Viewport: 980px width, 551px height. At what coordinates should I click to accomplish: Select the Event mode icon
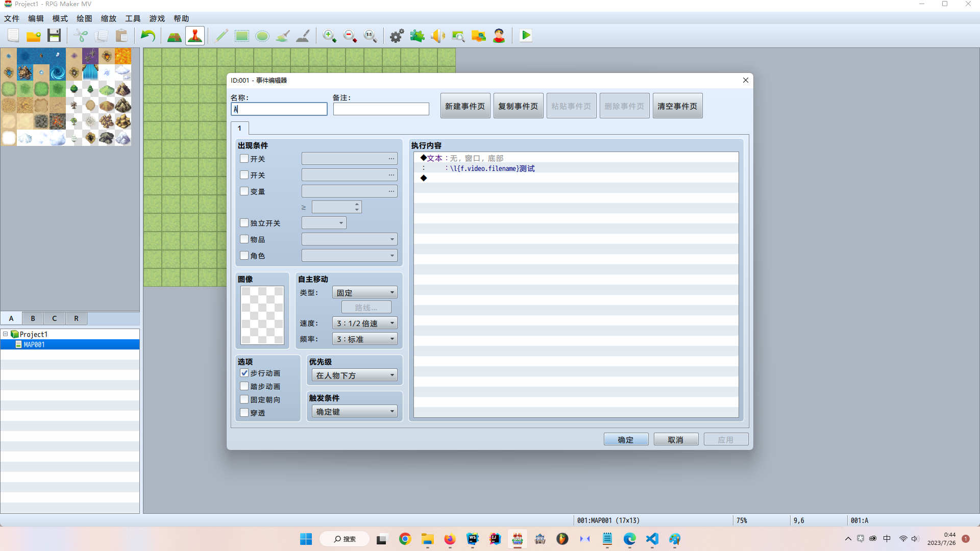195,36
